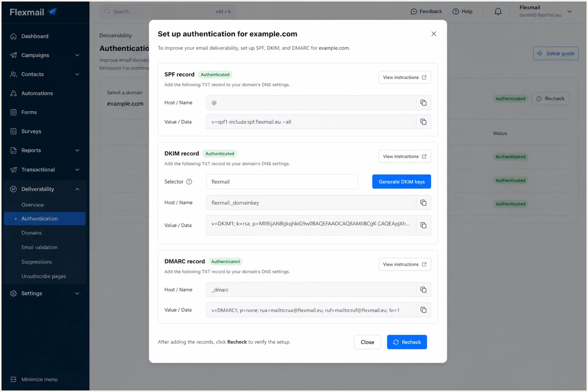The width and height of the screenshot is (588, 392).
Task: Generate DKIM keys
Action: 402,182
